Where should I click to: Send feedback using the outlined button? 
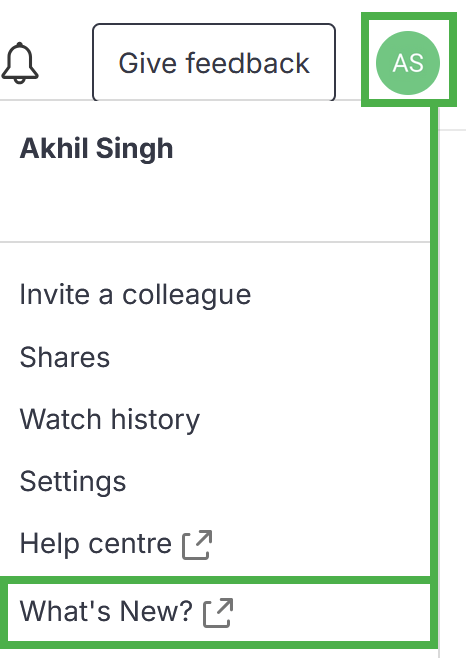214,63
